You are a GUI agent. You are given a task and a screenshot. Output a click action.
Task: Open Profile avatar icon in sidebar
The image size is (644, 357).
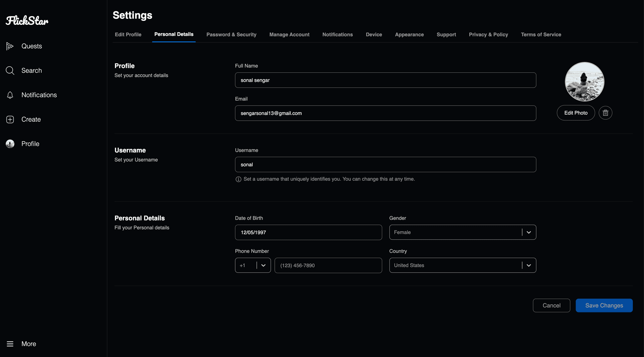(10, 144)
